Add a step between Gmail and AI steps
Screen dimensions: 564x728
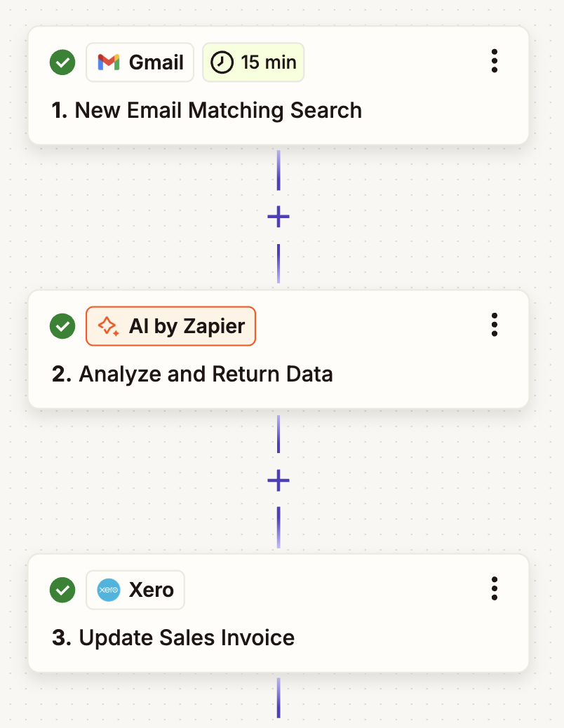[x=278, y=216]
